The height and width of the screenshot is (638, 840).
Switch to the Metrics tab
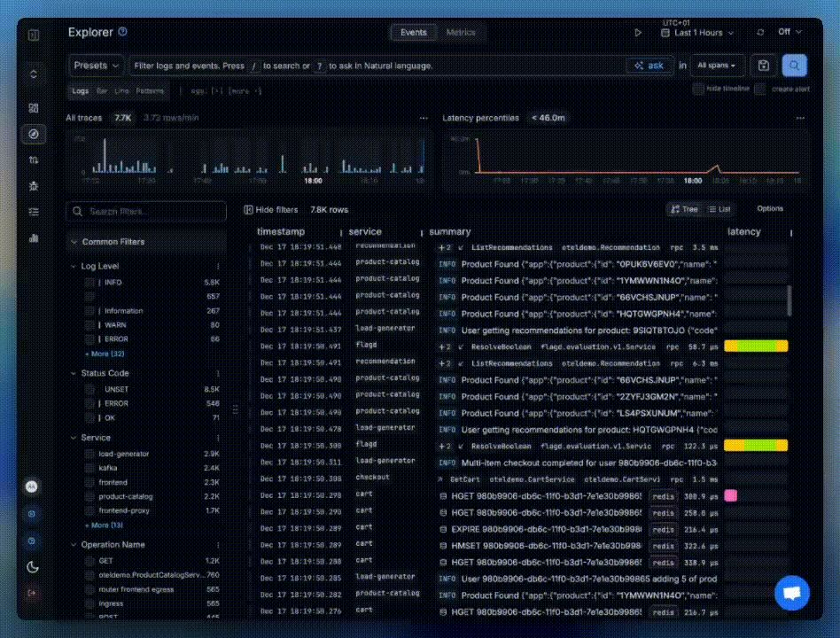pos(462,32)
